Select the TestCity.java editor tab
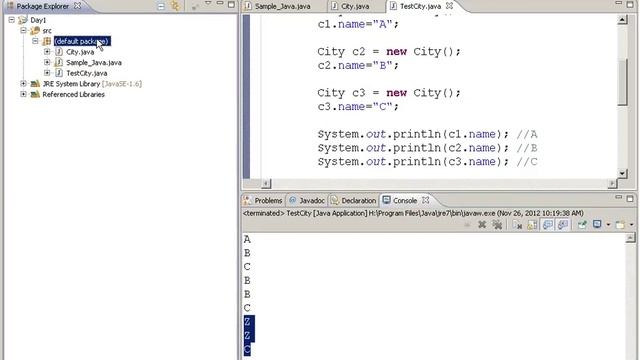 420,6
